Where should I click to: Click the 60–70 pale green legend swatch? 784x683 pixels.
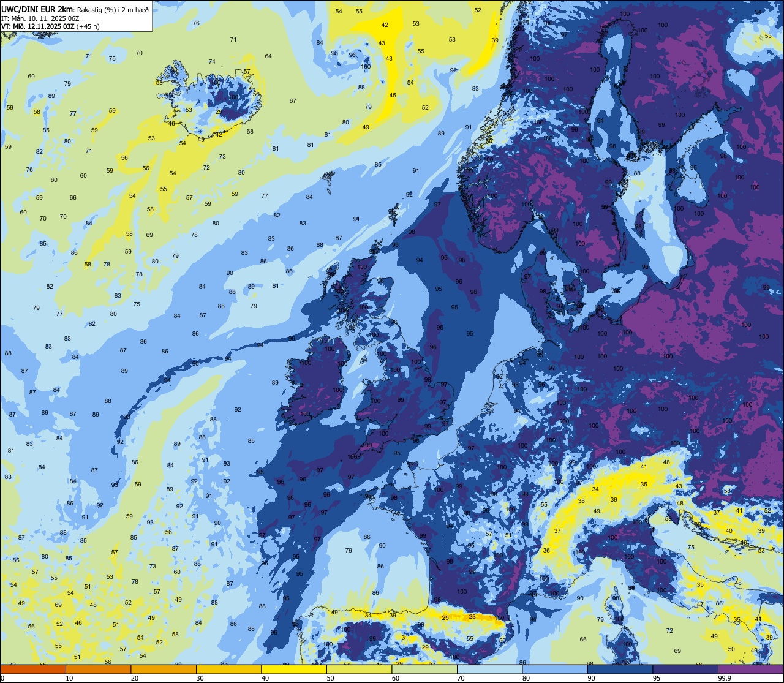(424, 669)
